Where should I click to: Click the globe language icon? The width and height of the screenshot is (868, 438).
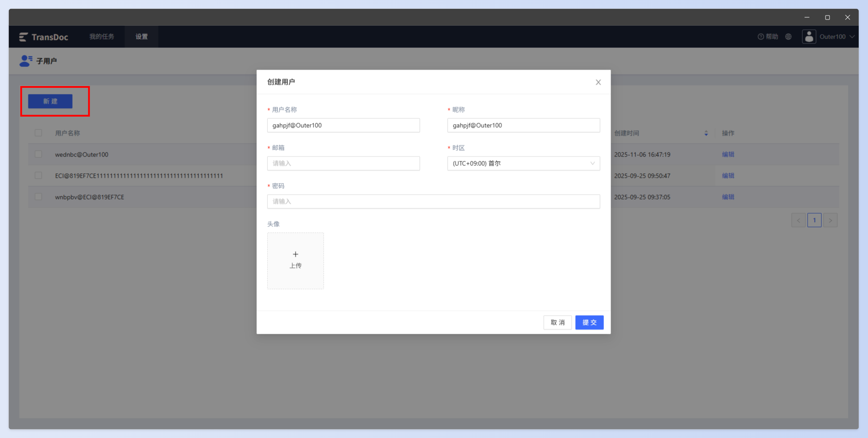[x=788, y=37]
